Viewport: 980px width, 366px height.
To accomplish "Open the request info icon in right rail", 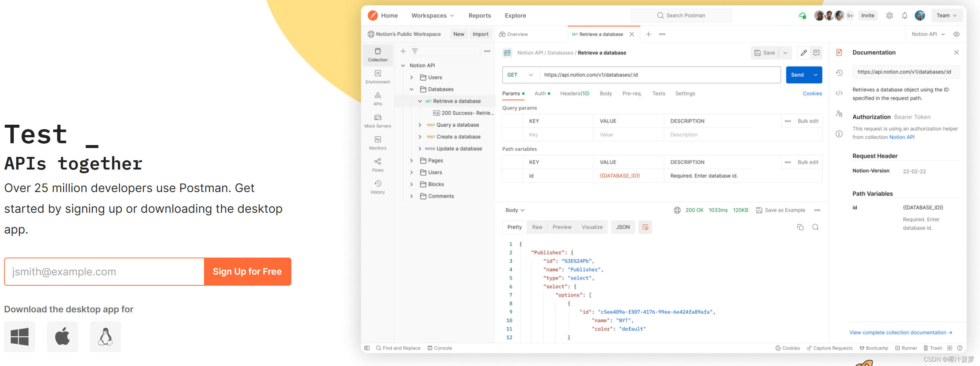I will pos(839,134).
